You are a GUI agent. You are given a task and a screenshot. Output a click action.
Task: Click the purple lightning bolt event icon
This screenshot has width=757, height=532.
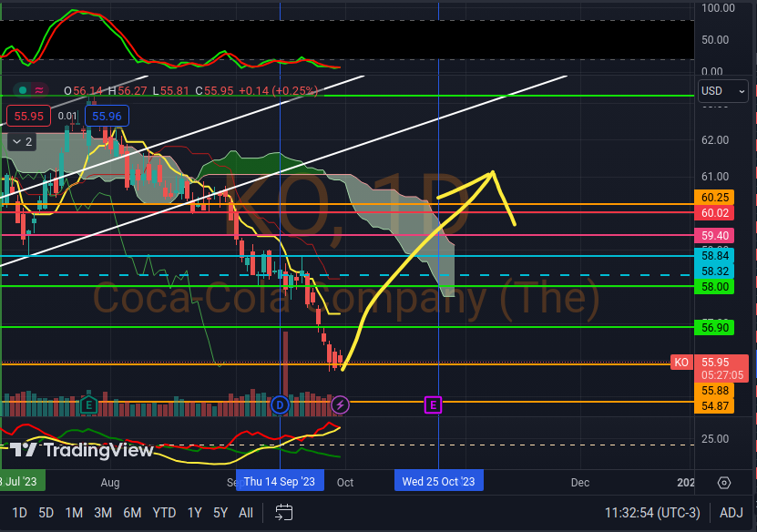click(x=340, y=404)
